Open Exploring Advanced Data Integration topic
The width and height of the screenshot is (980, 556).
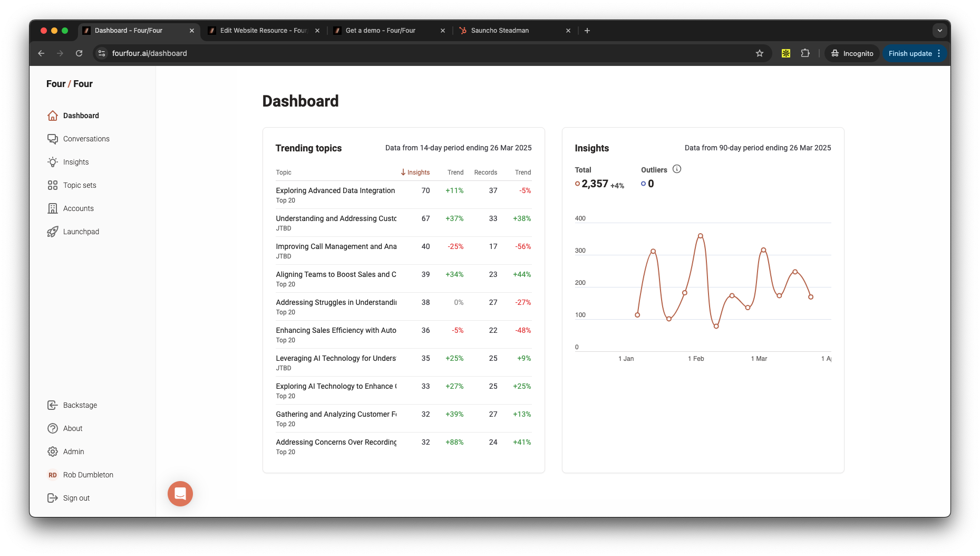[x=335, y=190]
